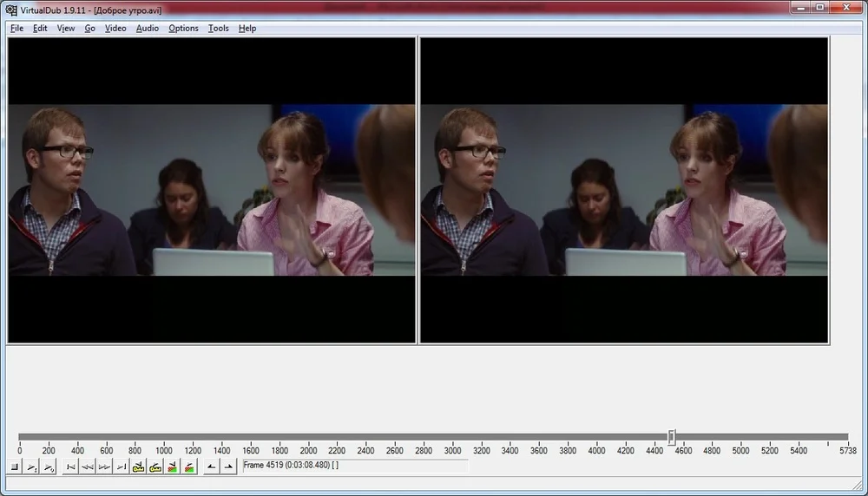Play the input video preview

click(x=31, y=467)
